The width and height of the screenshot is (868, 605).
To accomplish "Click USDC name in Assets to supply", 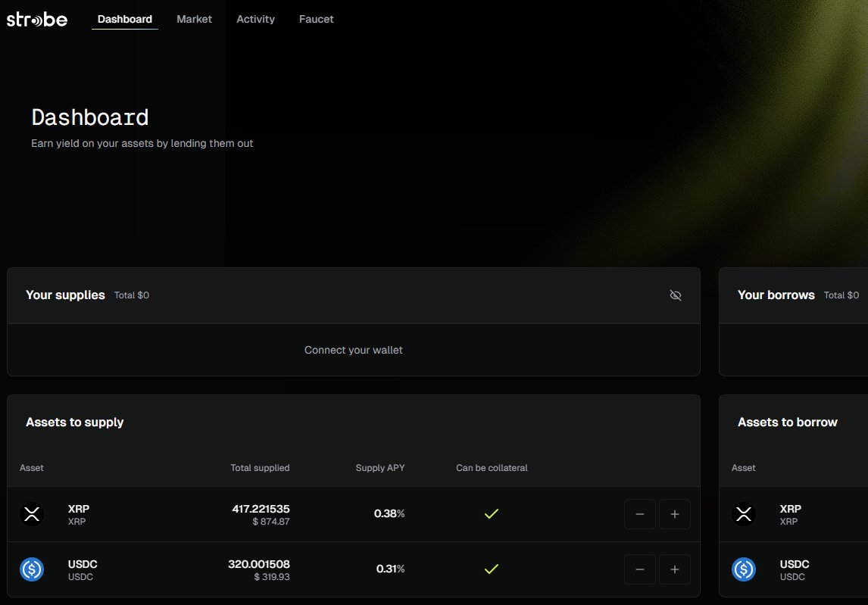I will [83, 564].
